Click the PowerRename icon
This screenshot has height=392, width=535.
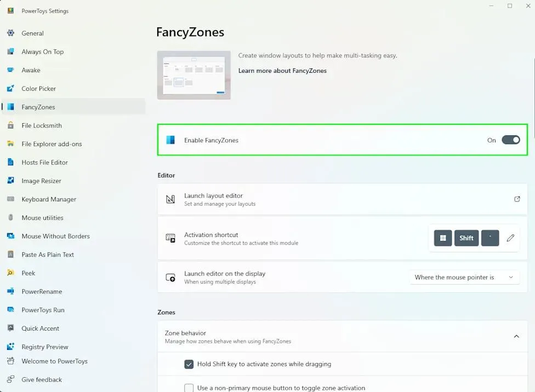[x=10, y=291]
